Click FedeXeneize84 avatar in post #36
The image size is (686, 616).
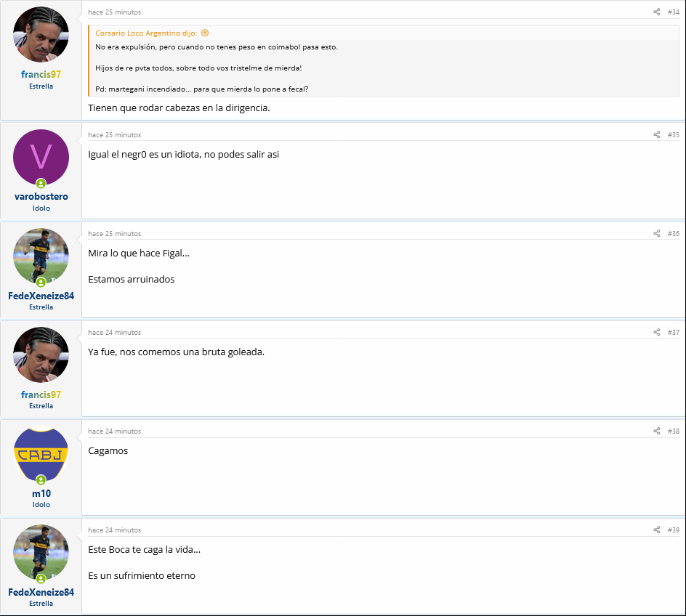(x=41, y=256)
